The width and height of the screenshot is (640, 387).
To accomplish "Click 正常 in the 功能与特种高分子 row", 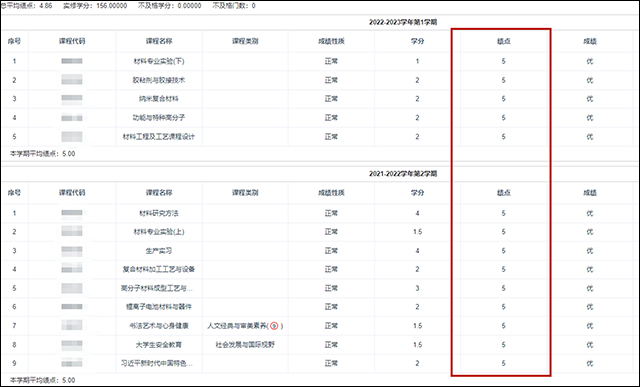I will (x=331, y=118).
